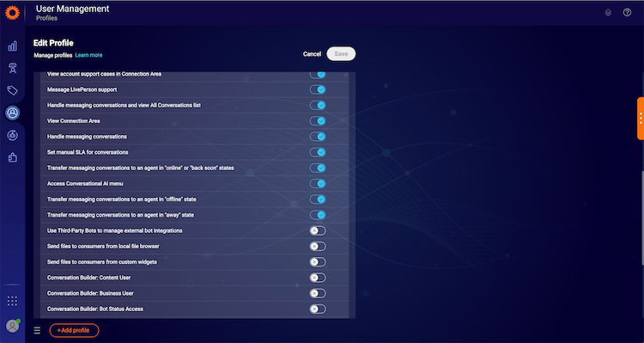Click the user avatar with green status

coord(13,326)
